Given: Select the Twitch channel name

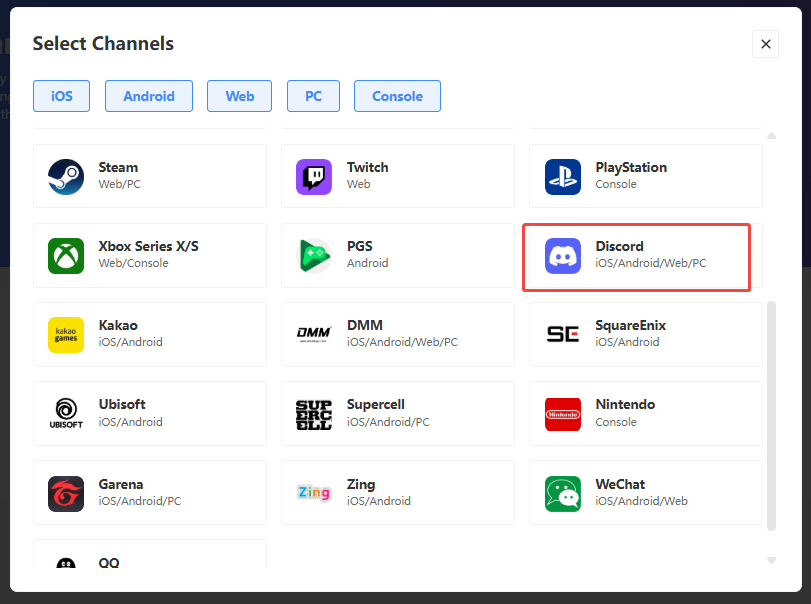Looking at the screenshot, I should [x=368, y=168].
